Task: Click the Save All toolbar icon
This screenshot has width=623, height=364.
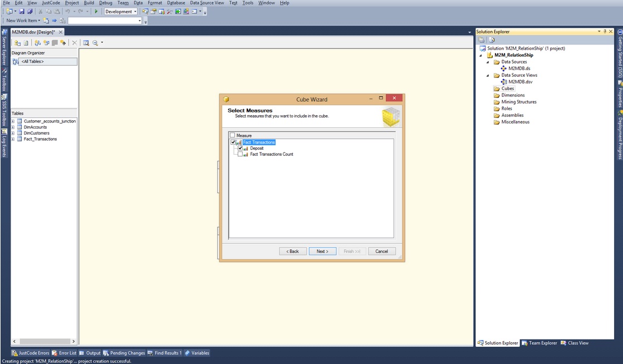Action: click(x=30, y=12)
